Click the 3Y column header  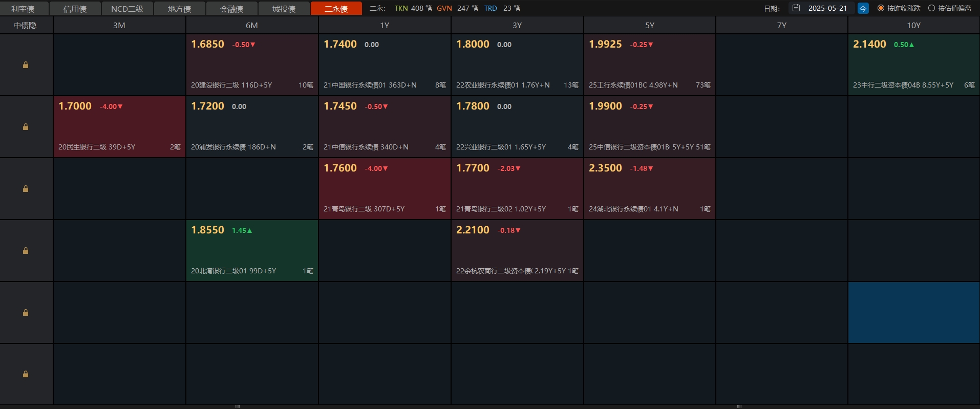tap(517, 25)
